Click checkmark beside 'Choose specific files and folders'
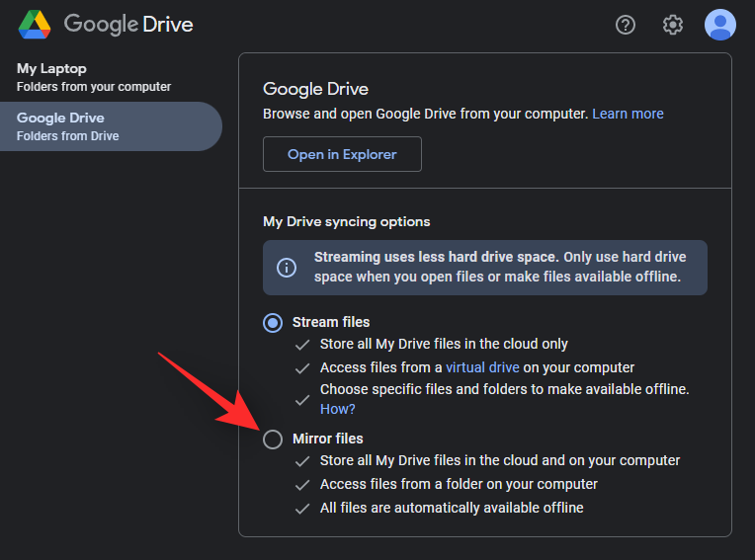The height and width of the screenshot is (560, 755). pos(302,400)
